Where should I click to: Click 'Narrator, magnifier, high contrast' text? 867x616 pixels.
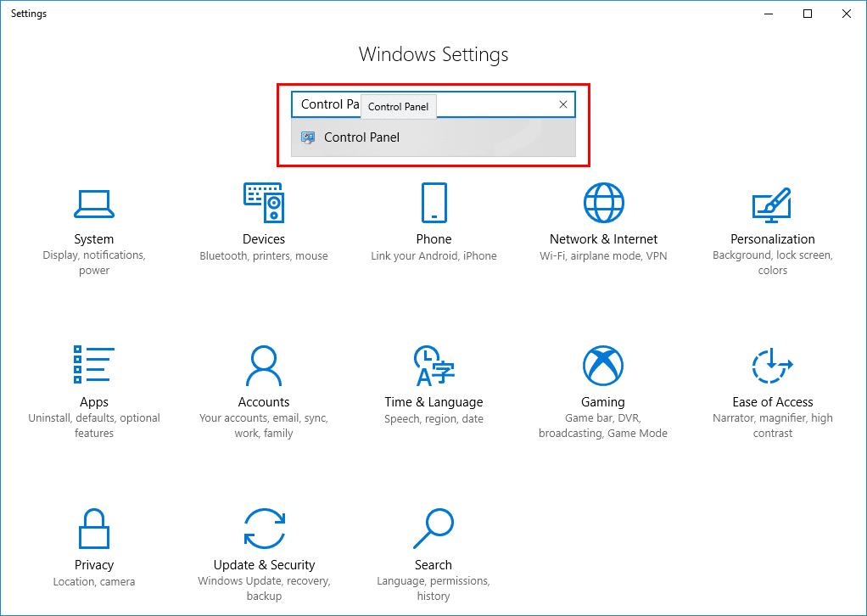point(773,425)
